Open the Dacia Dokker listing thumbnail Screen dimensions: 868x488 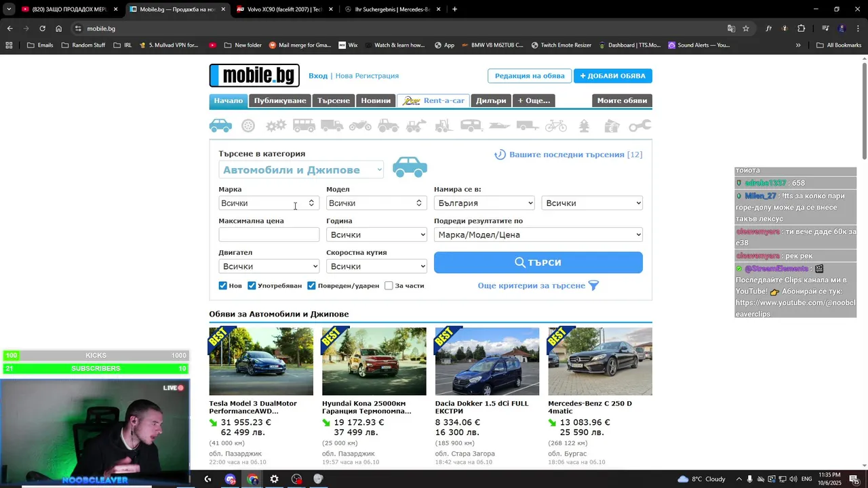tap(487, 361)
